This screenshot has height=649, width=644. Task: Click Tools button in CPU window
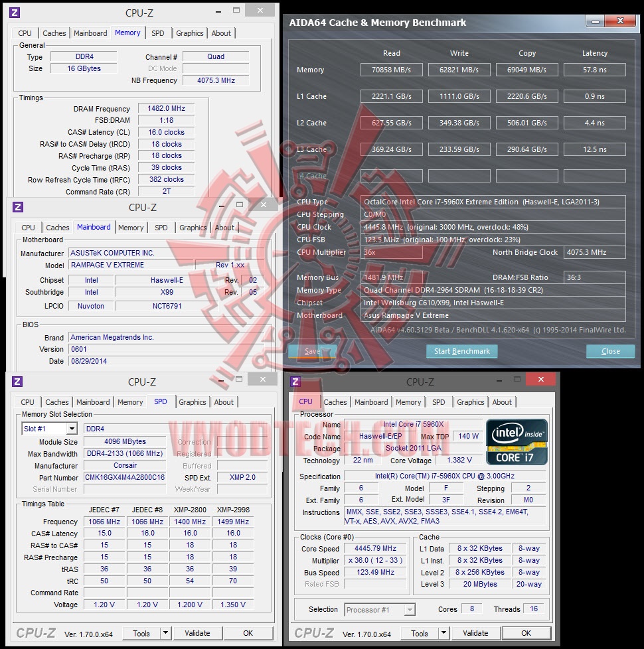coord(420,633)
